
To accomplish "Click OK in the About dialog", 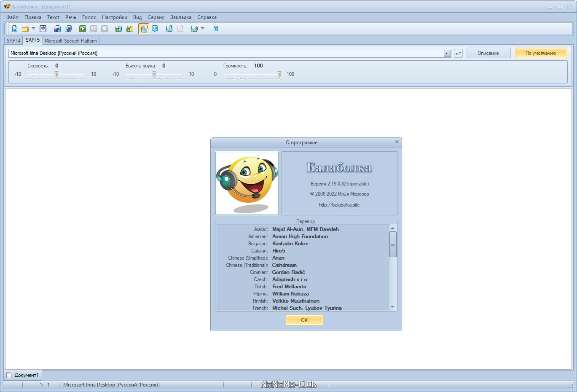I will [x=304, y=320].
